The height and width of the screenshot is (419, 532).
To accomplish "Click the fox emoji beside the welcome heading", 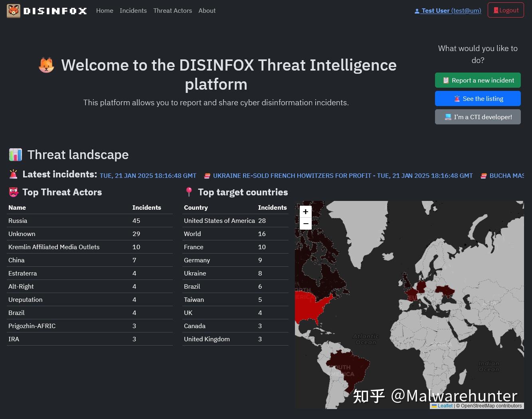I will [x=46, y=65].
